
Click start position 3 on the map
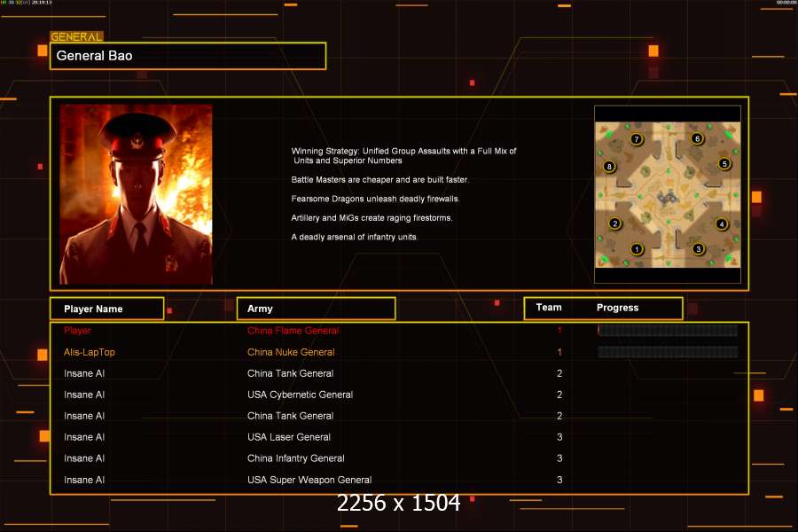point(699,249)
